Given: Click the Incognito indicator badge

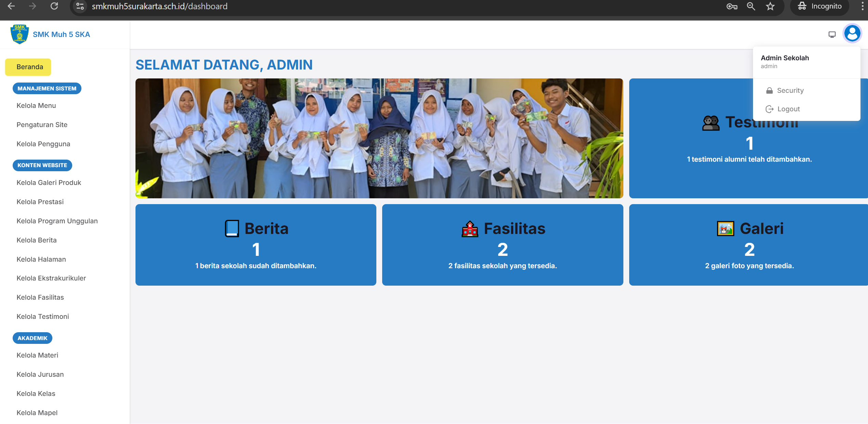Looking at the screenshot, I should (x=819, y=6).
